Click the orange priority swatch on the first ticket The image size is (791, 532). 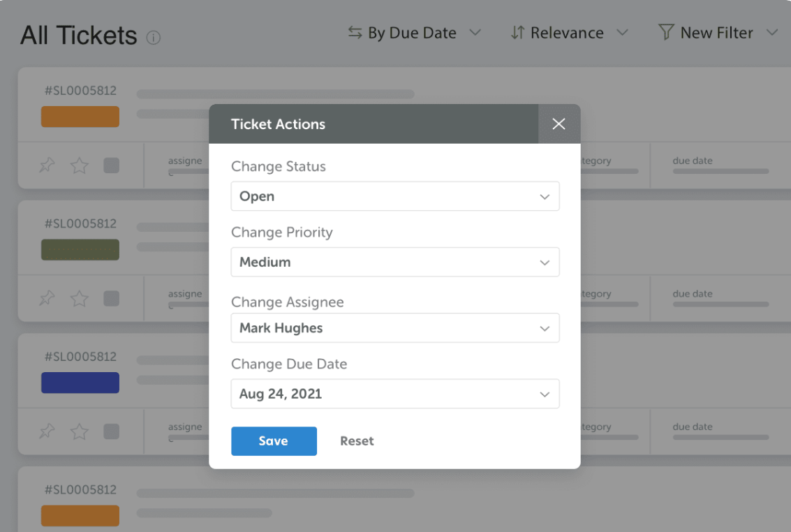(x=80, y=117)
